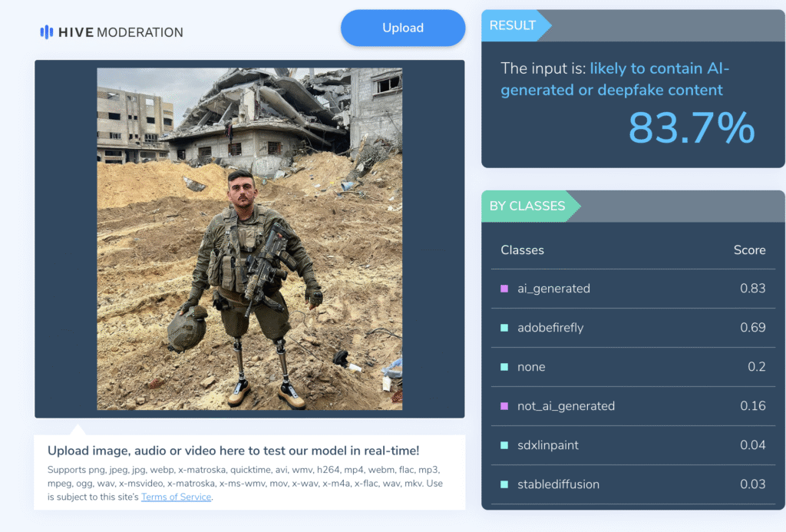Click the purple swatch beside not_ai_generated
Screen dimensions: 786x532
(x=504, y=406)
